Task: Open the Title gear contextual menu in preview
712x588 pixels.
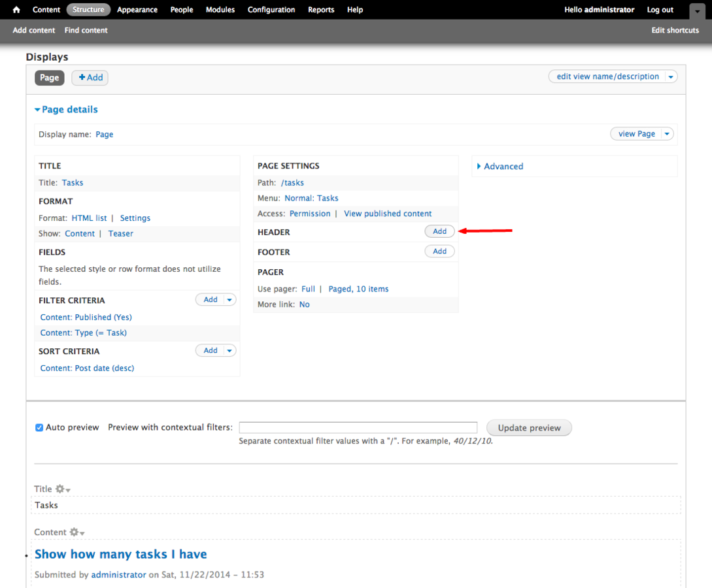Action: click(x=63, y=489)
